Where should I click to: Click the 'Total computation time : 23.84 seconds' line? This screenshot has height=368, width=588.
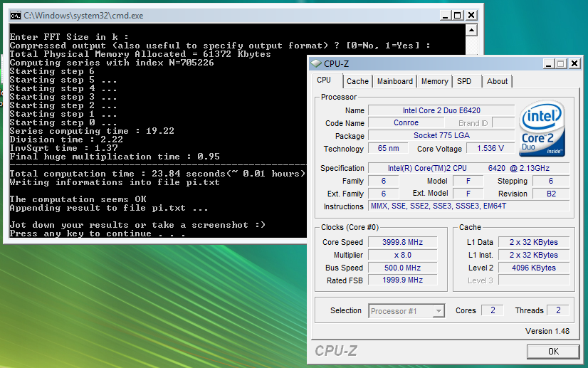(157, 174)
